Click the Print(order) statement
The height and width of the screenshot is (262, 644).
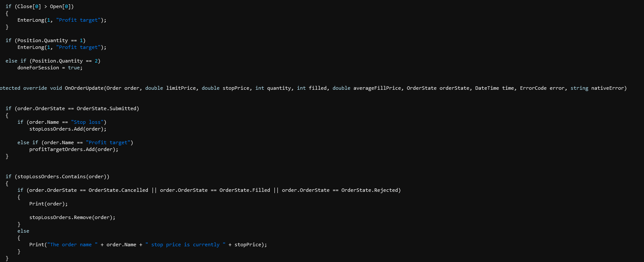[x=48, y=204]
